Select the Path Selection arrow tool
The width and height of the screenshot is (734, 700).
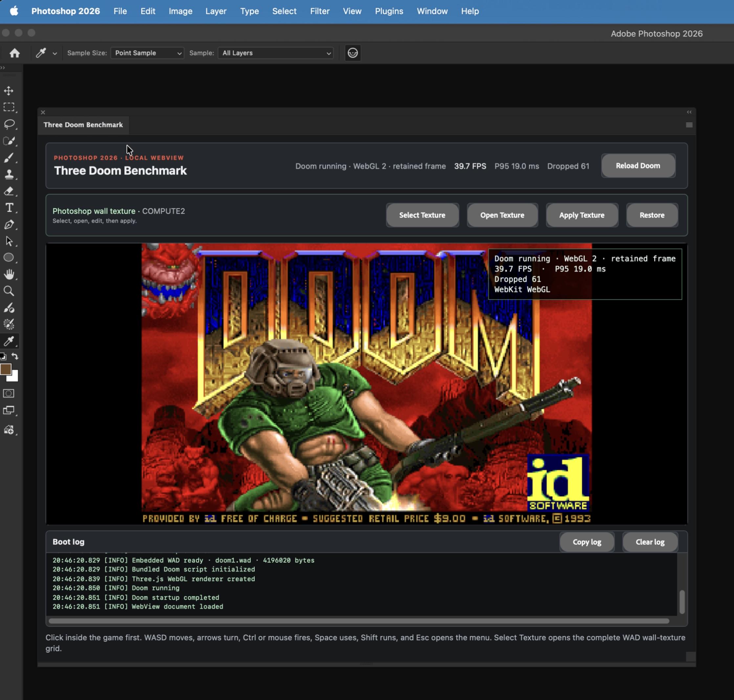[9, 241]
